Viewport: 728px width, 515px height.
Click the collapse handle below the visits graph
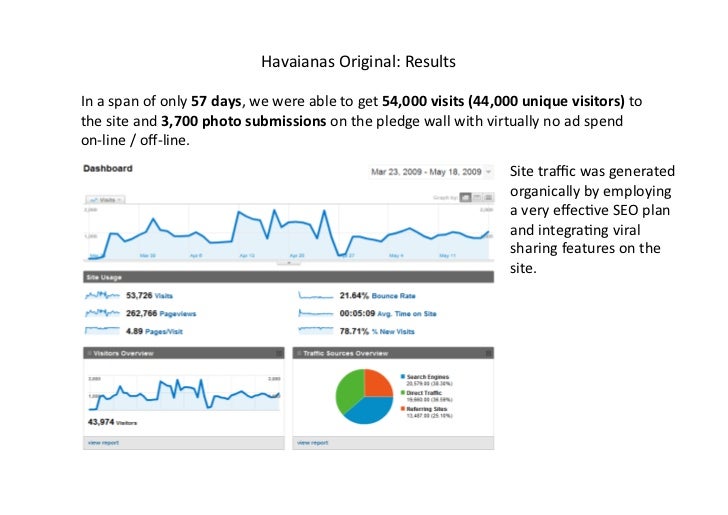(289, 263)
